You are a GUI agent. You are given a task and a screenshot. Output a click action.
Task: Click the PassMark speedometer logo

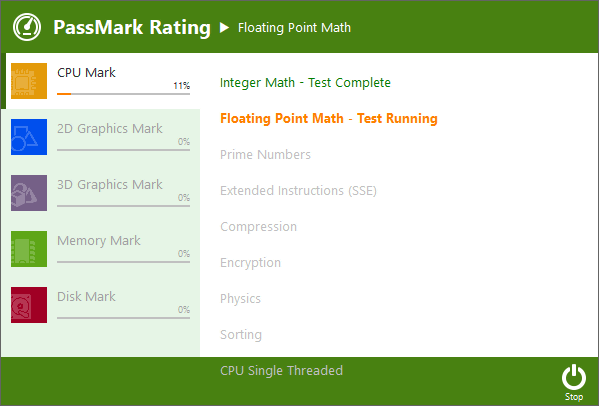coord(27,27)
